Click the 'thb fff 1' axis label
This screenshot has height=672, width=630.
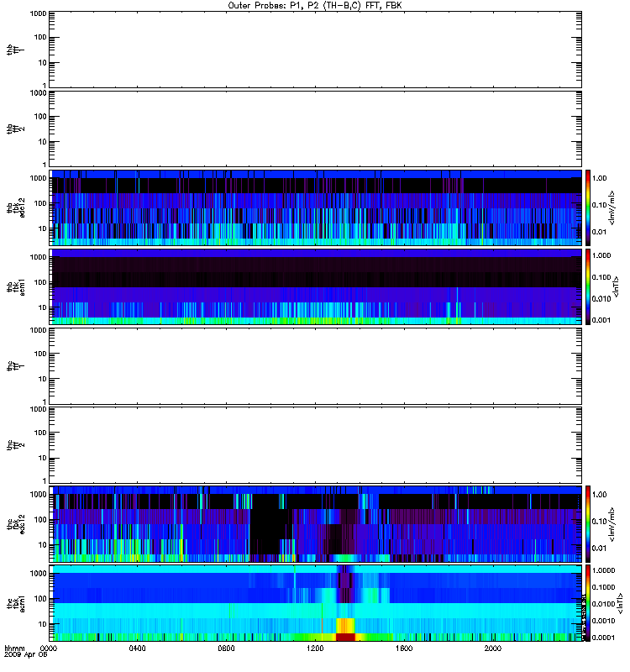[x=16, y=50]
